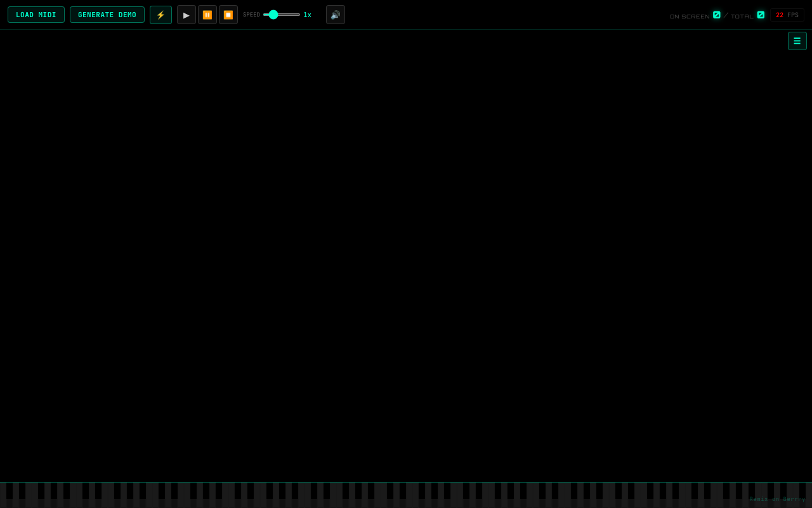Viewport: 812px width, 508px height.
Task: Open the hamburger menu below the FPS counter
Action: tap(797, 41)
